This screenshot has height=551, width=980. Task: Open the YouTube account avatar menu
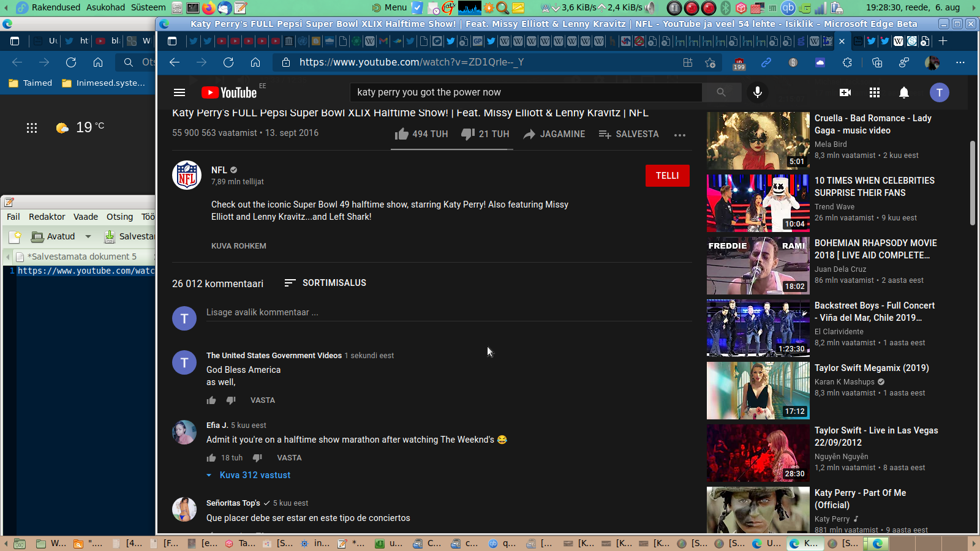click(x=940, y=92)
